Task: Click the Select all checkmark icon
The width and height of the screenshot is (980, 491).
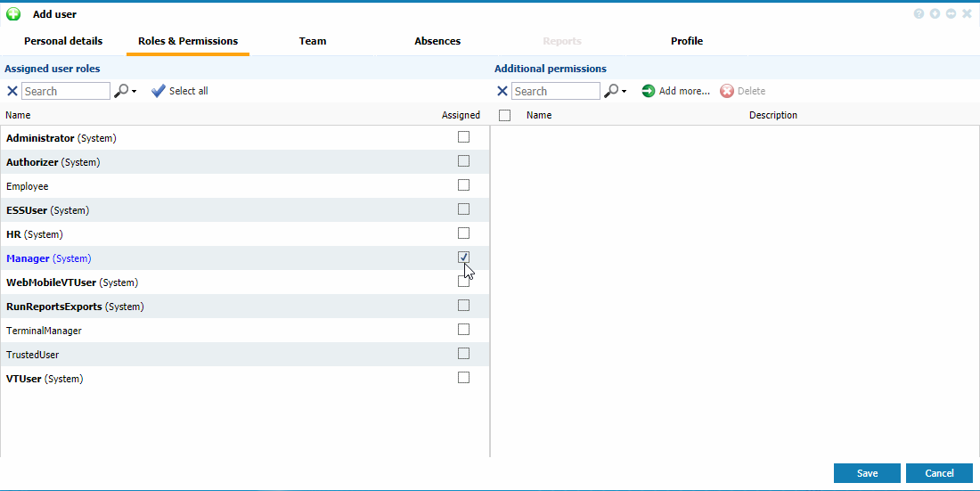Action: pos(159,91)
